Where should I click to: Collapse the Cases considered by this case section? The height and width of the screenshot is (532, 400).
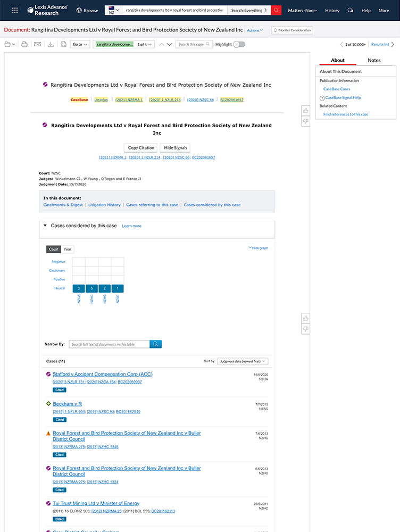[45, 226]
